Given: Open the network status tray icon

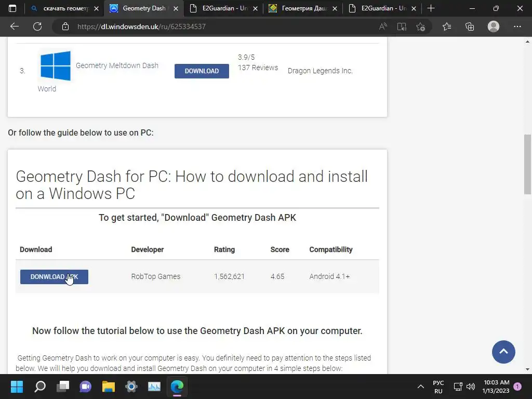Looking at the screenshot, I should (x=458, y=387).
